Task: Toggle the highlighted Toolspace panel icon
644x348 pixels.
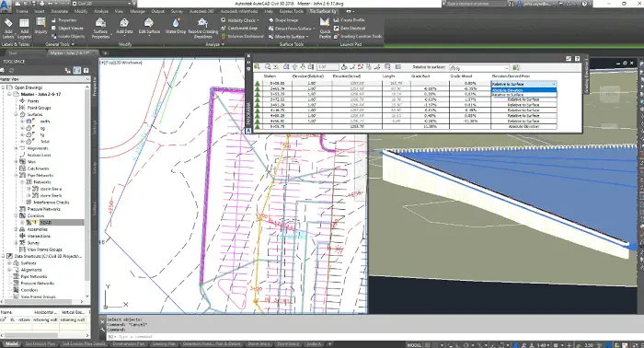Action: (76, 70)
